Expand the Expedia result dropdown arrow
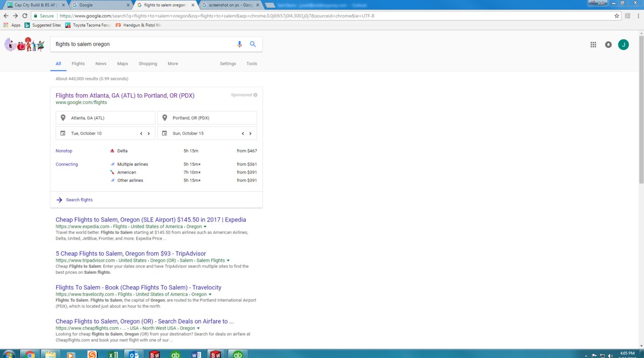644x358 pixels. tap(205, 227)
